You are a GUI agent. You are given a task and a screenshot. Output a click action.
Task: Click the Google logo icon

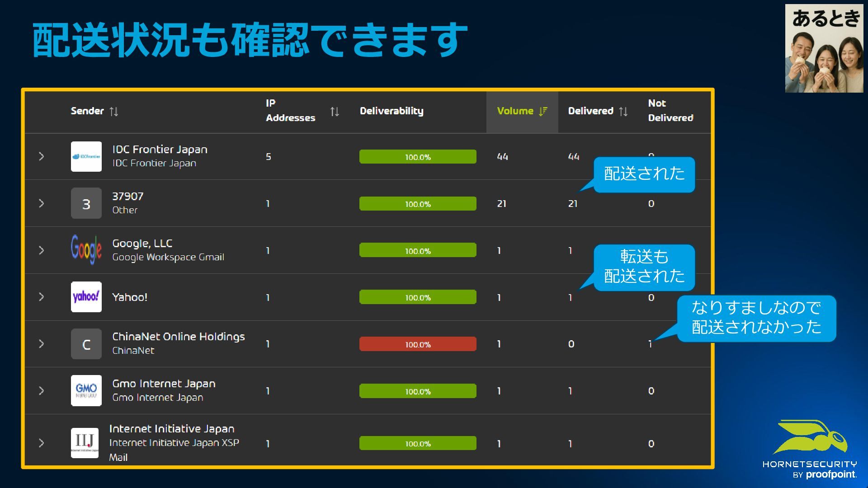click(86, 250)
